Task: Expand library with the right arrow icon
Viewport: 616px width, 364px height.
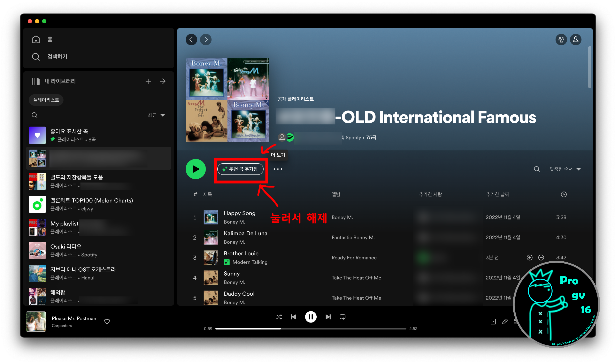Action: click(163, 81)
